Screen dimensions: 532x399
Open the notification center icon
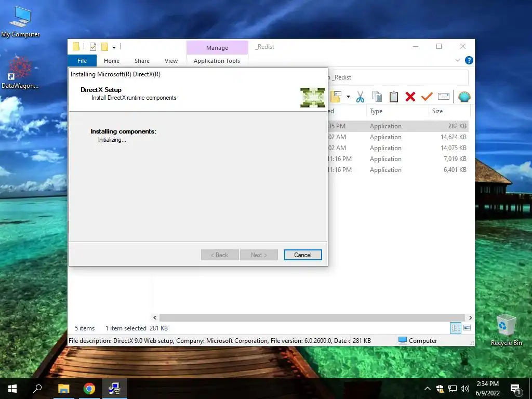point(515,389)
